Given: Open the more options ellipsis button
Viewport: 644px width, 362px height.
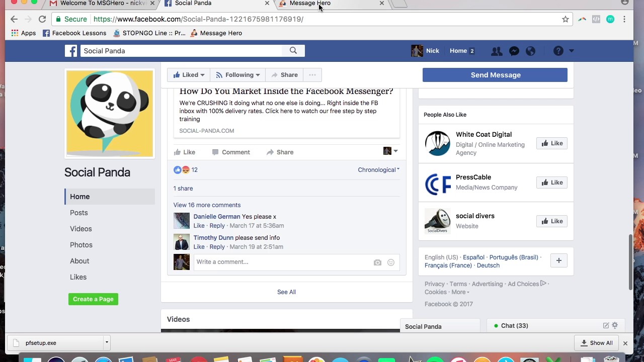Looking at the screenshot, I should 312,75.
